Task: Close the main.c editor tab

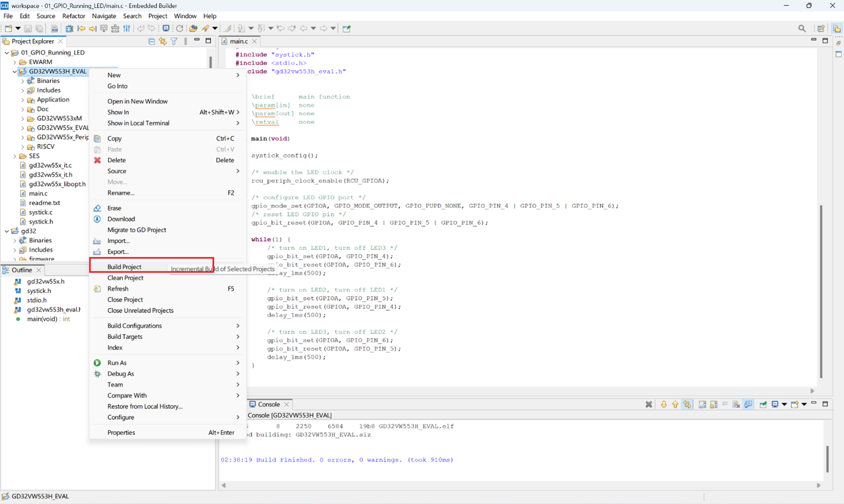Action: point(254,41)
